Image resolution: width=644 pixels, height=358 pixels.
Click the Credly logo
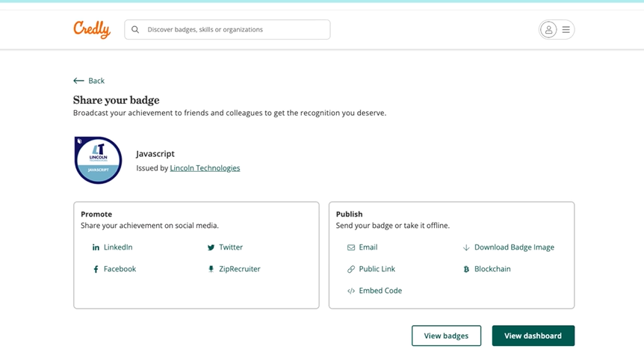92,29
